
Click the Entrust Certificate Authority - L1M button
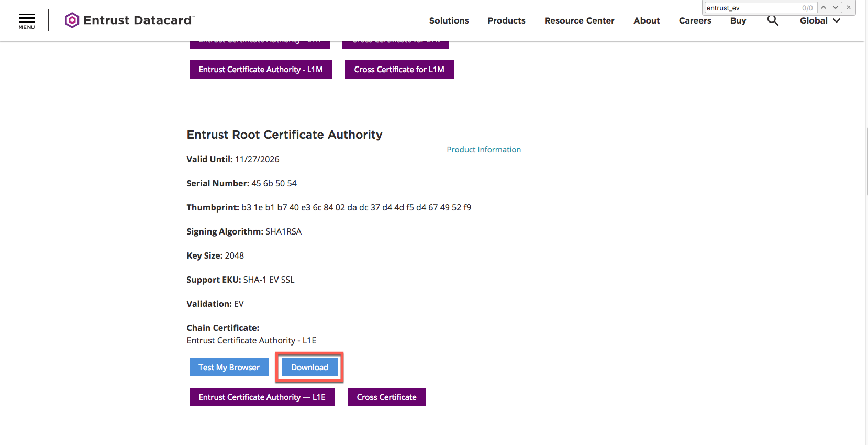(261, 70)
